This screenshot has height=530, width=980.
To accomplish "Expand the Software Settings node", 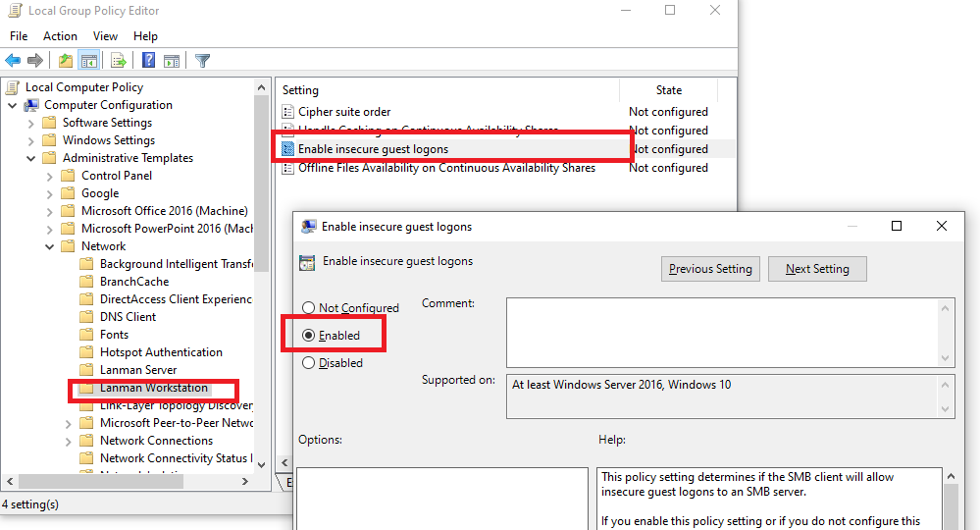I will coord(31,123).
